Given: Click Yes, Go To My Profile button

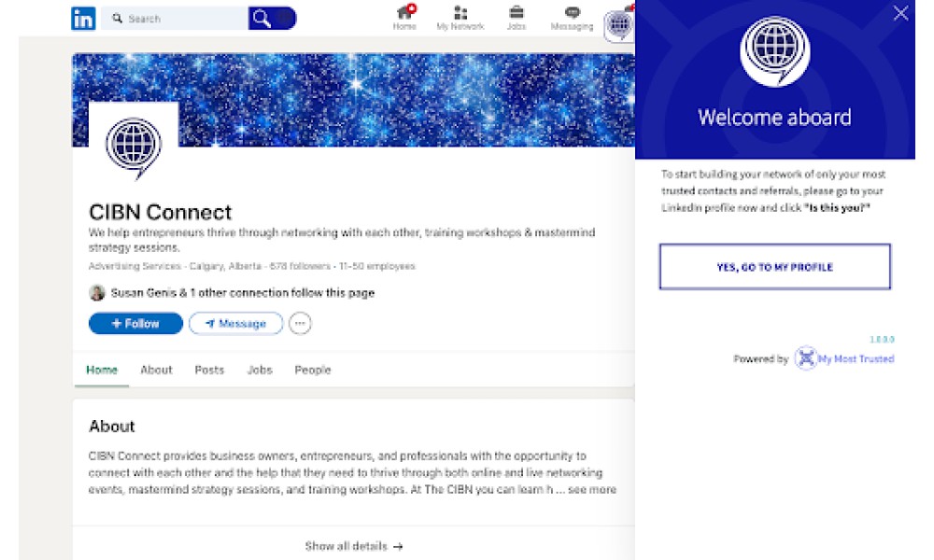Looking at the screenshot, I should 775,267.
